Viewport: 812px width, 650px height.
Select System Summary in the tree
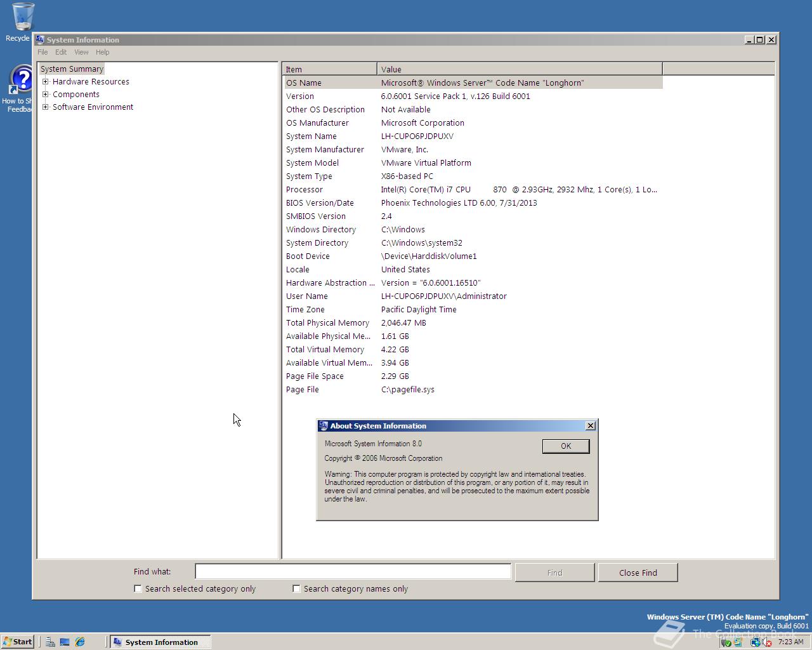(72, 69)
